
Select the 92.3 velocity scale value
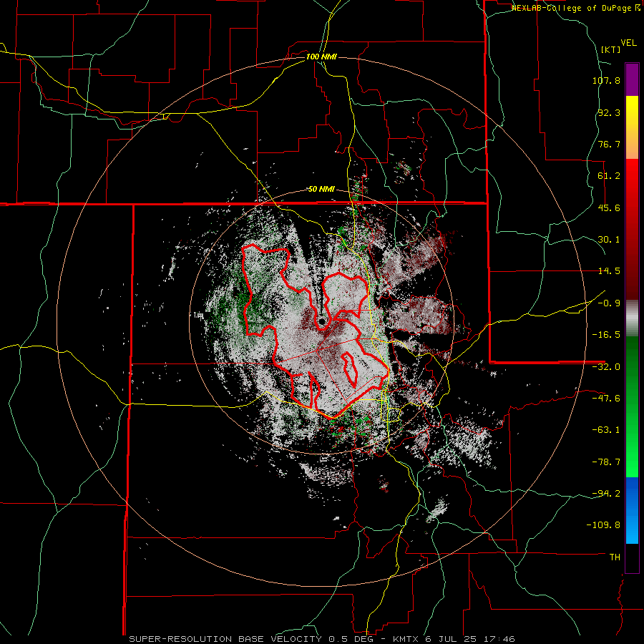pyautogui.click(x=609, y=112)
